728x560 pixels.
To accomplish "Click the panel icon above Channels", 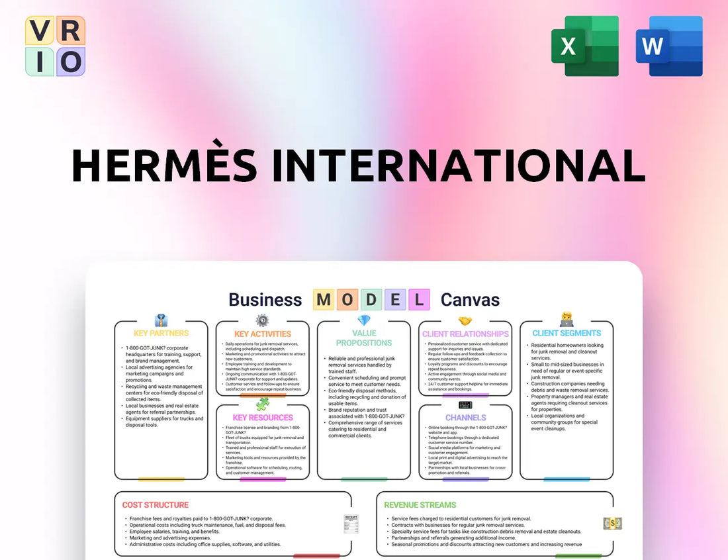I will pos(465,404).
